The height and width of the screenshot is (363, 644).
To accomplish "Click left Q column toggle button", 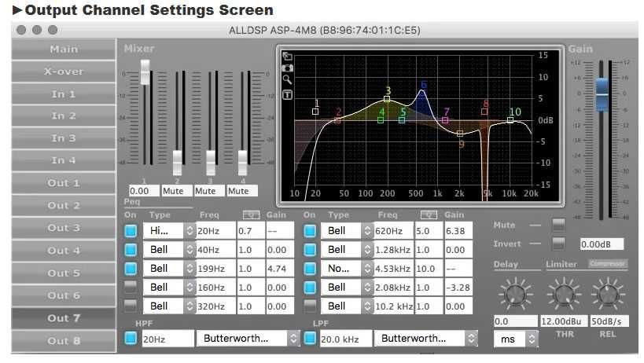I will click(251, 215).
